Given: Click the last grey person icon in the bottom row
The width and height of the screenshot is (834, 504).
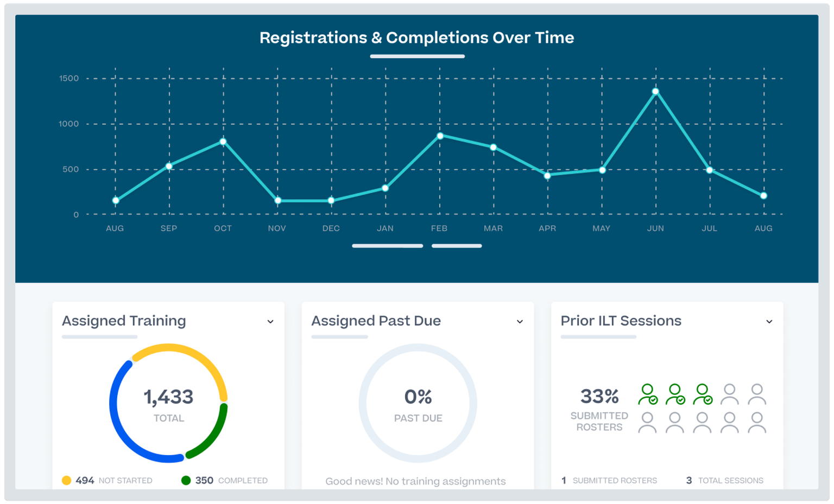Looking at the screenshot, I should (757, 423).
